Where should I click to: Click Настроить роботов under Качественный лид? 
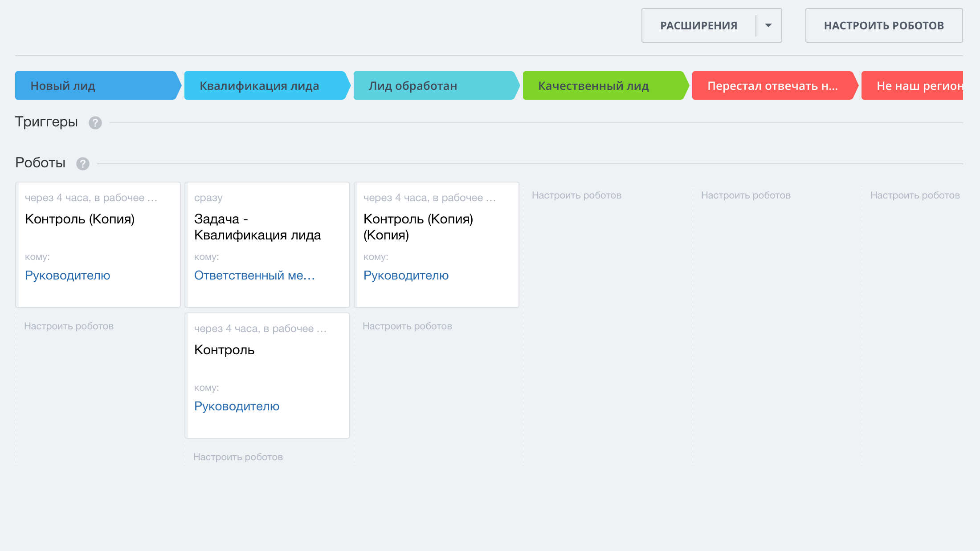coord(576,195)
